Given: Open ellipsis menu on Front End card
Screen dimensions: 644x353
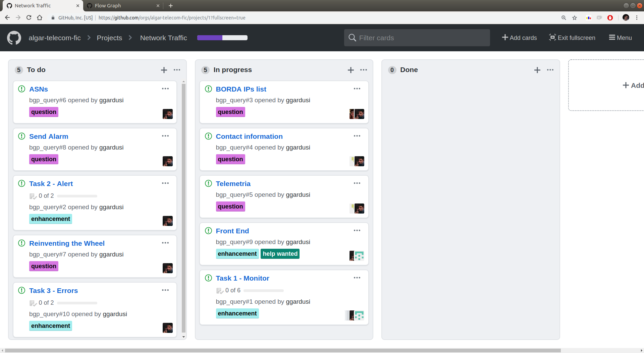Looking at the screenshot, I should point(357,231).
